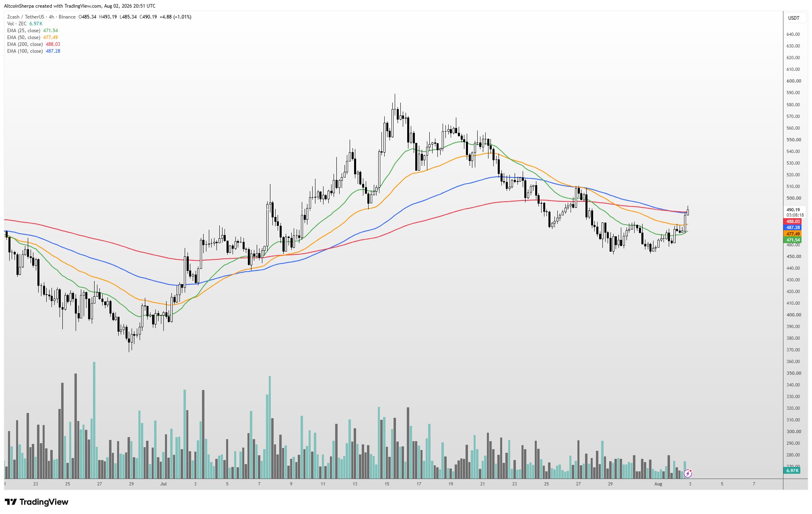812x514 pixels.
Task: Click the change value +4.88 (+1.01%)
Action: coord(175,17)
